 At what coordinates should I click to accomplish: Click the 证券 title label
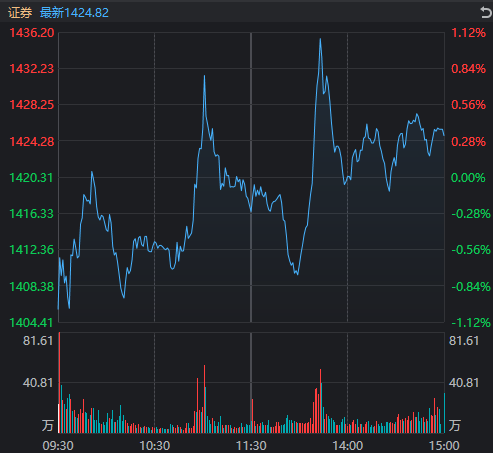click(20, 13)
